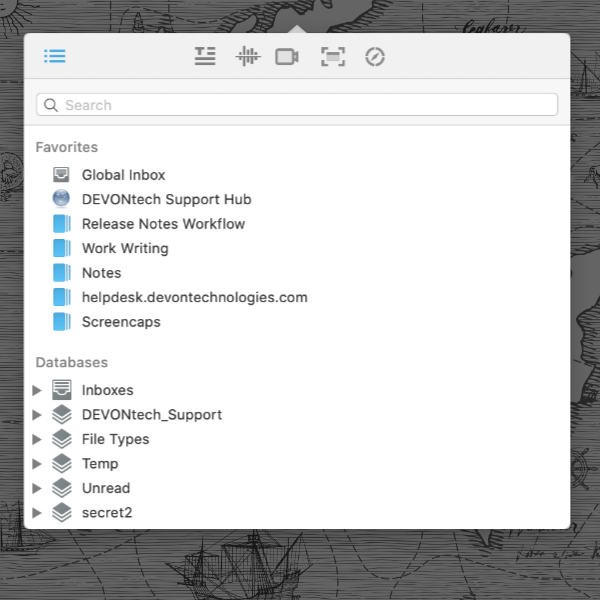Click the Global Inbox tray icon
This screenshot has width=600, height=600.
[61, 175]
